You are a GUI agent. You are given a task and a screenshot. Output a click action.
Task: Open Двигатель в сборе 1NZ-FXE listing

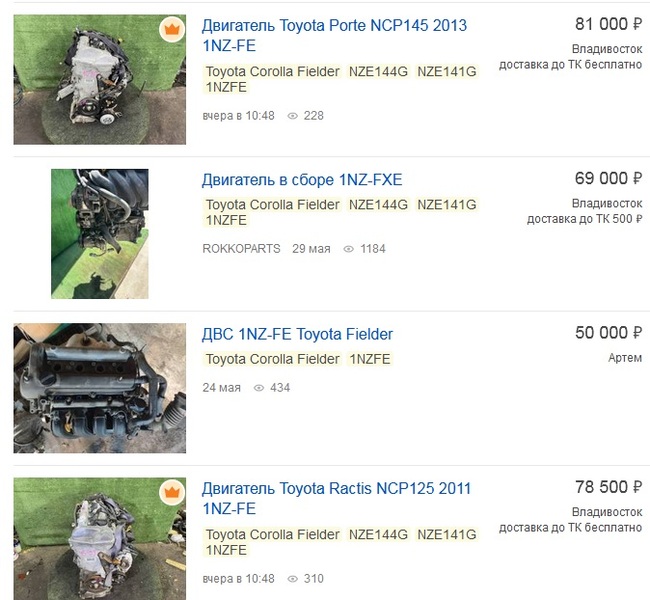click(302, 180)
